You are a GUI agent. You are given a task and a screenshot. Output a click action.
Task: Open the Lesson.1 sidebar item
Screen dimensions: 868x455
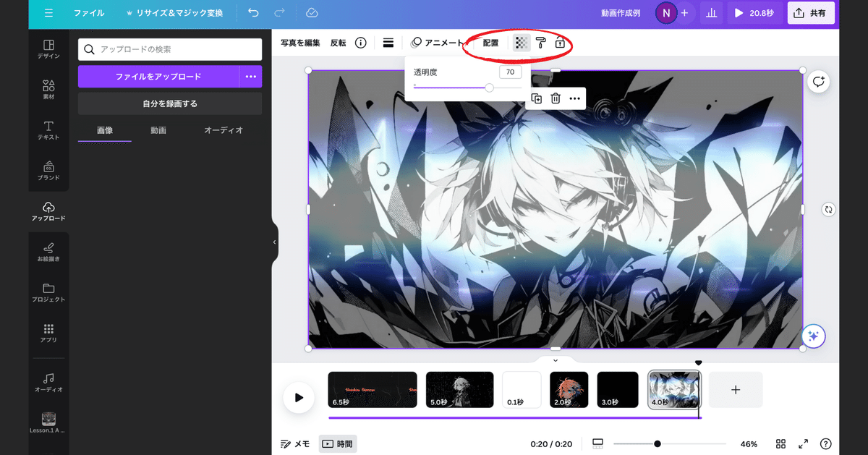click(49, 423)
